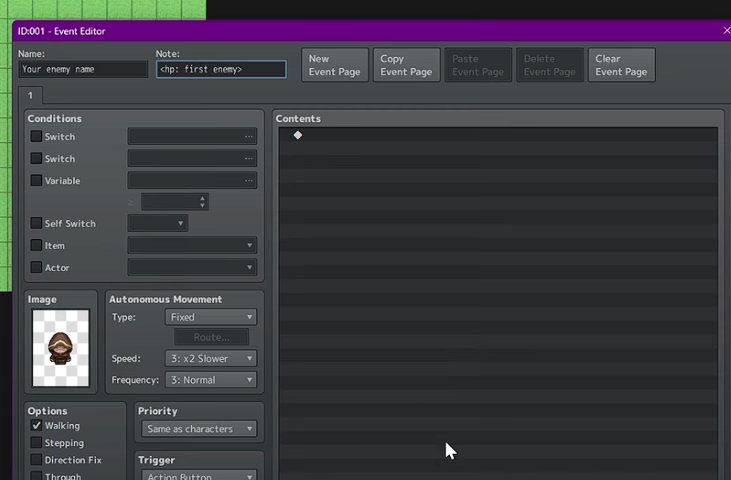This screenshot has width=731, height=480.
Task: Open the Variable condition selector ellipsis
Action: (248, 181)
